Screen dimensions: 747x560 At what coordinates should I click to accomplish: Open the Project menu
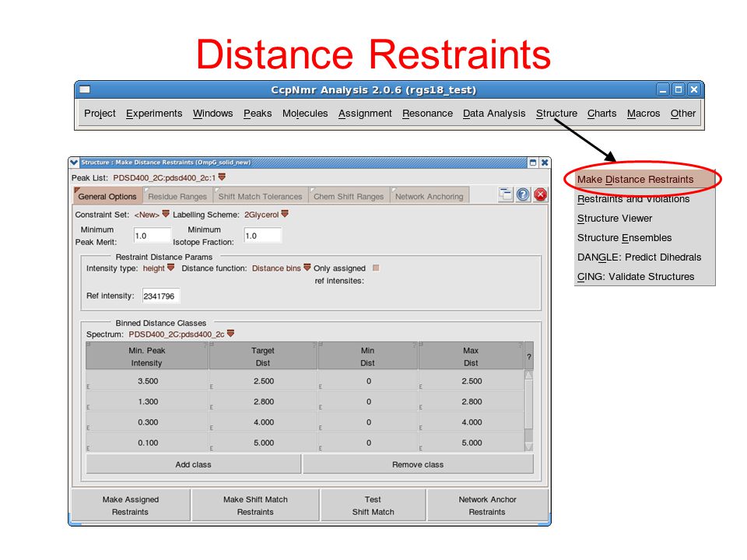point(100,114)
